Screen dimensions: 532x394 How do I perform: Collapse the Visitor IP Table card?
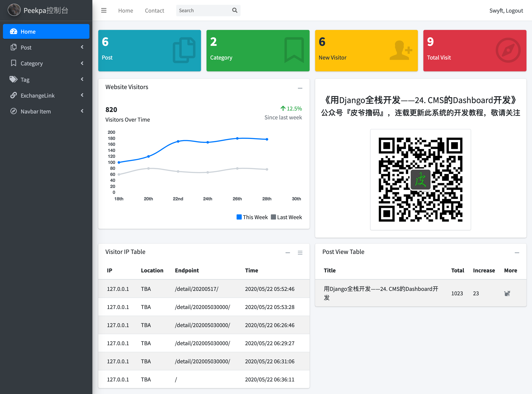[288, 253]
